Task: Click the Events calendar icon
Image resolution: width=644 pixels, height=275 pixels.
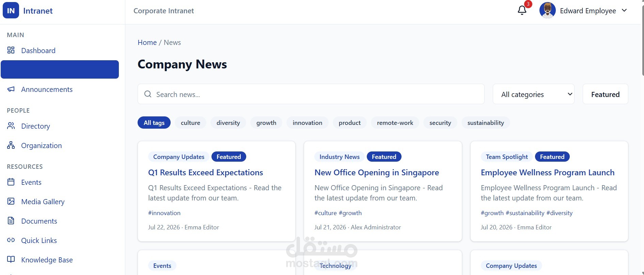Action: 11,182
